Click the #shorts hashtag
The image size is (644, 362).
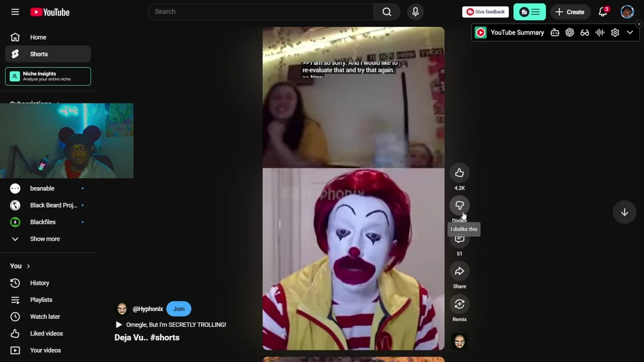165,338
